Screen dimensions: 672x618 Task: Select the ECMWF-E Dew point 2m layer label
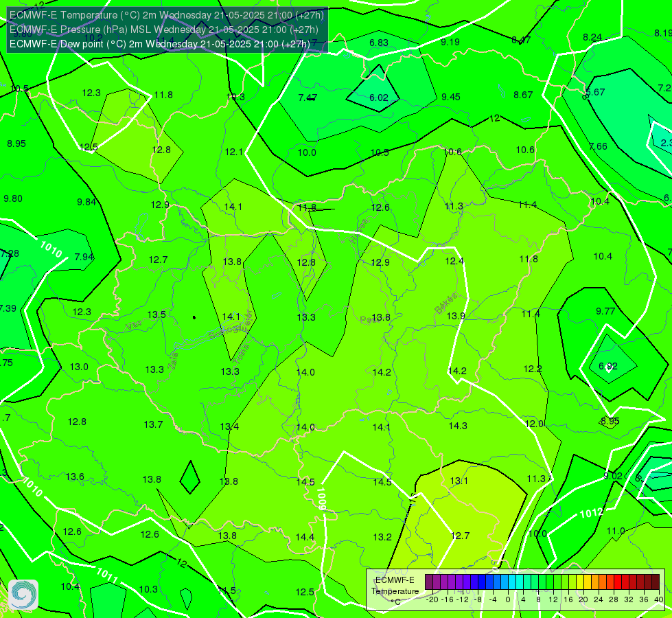[159, 44]
